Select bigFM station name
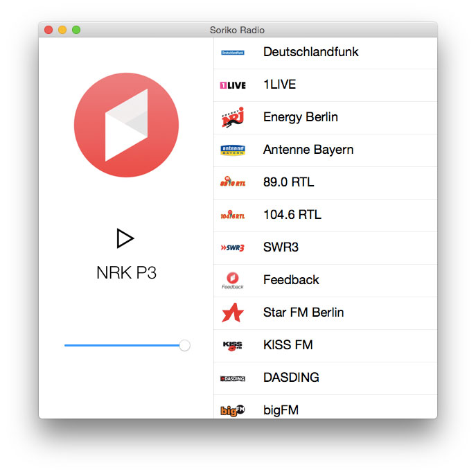 tap(281, 410)
